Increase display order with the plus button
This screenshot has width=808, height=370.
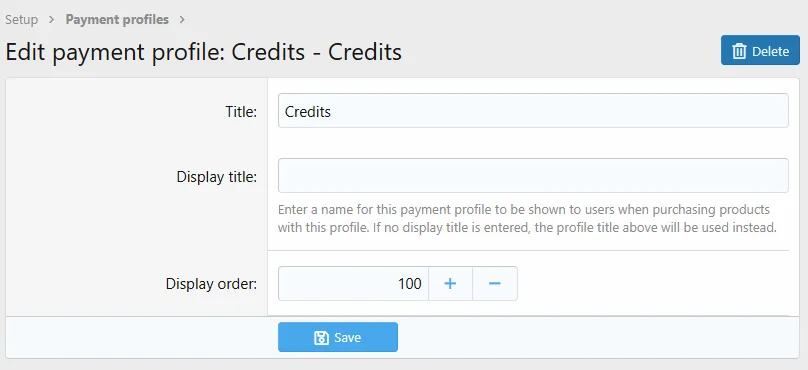[x=450, y=283]
